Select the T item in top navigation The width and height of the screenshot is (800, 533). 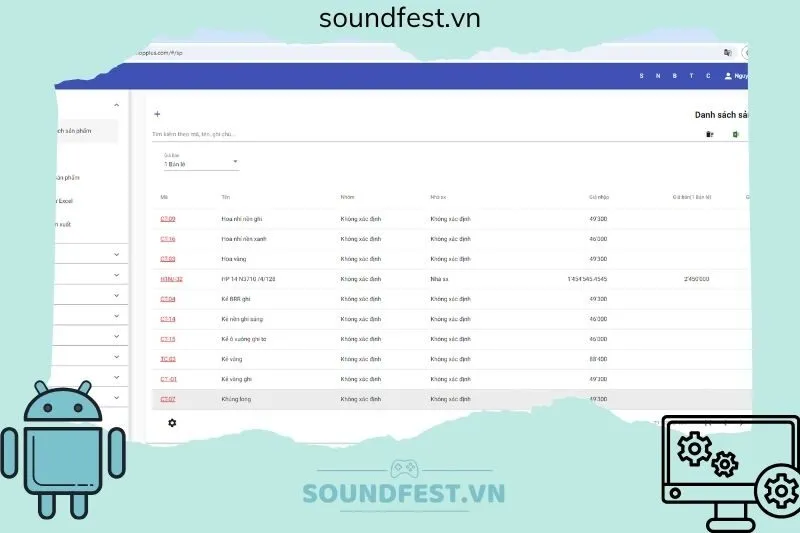(x=691, y=76)
